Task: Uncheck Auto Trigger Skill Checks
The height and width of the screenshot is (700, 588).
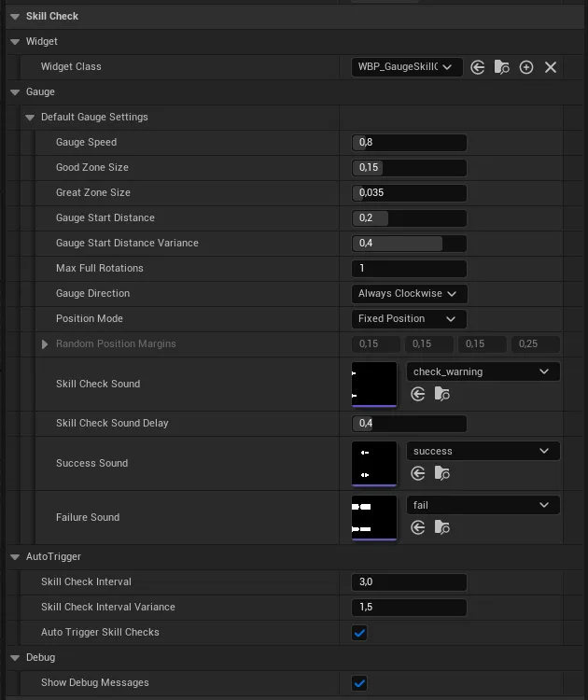Action: (359, 633)
